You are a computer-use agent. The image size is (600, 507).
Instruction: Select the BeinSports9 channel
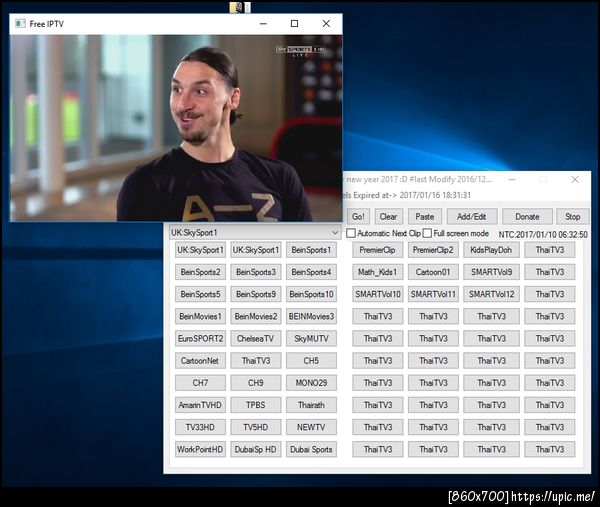[256, 294]
